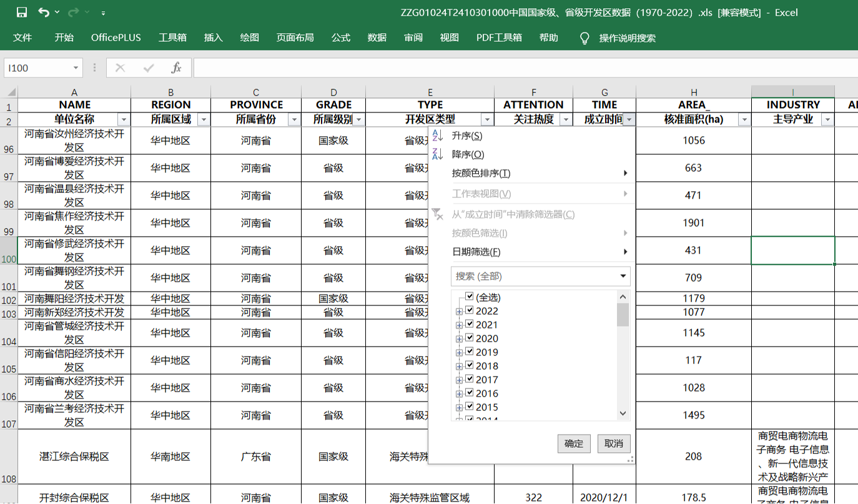Choose 降序 to sort descending
The height and width of the screenshot is (504, 858).
[531, 154]
